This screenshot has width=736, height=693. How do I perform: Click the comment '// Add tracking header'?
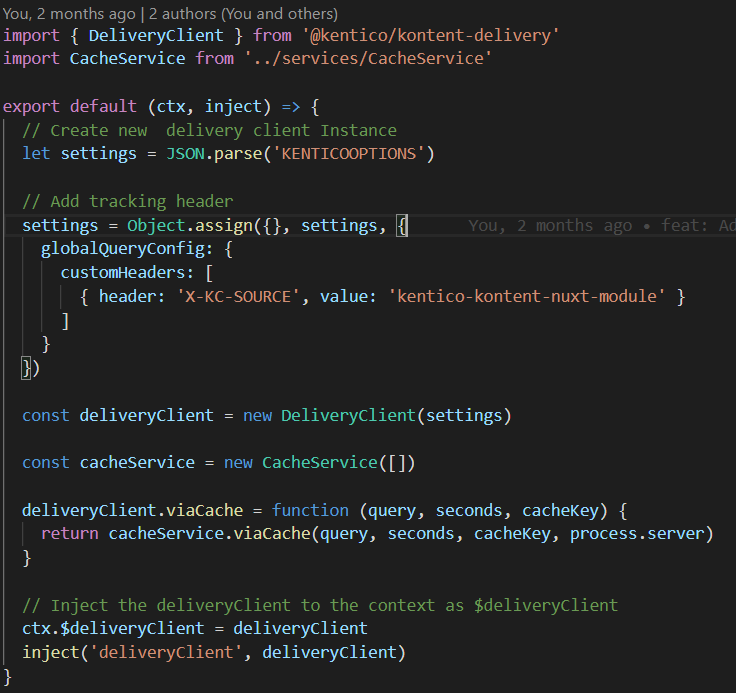127,202
